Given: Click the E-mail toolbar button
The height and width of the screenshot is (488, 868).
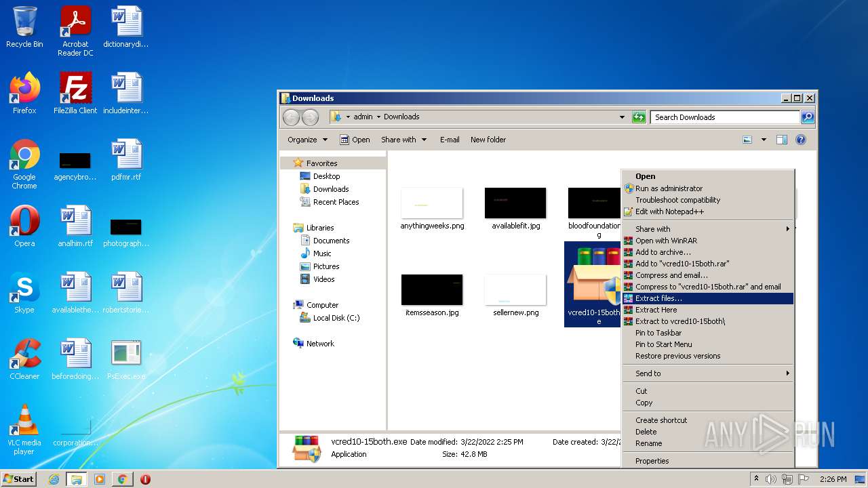Looking at the screenshot, I should [450, 140].
